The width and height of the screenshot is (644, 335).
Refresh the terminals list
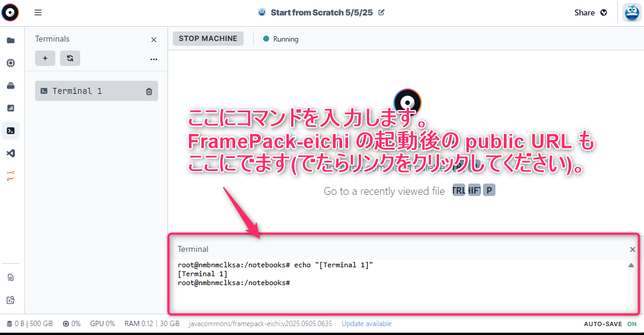coord(70,58)
